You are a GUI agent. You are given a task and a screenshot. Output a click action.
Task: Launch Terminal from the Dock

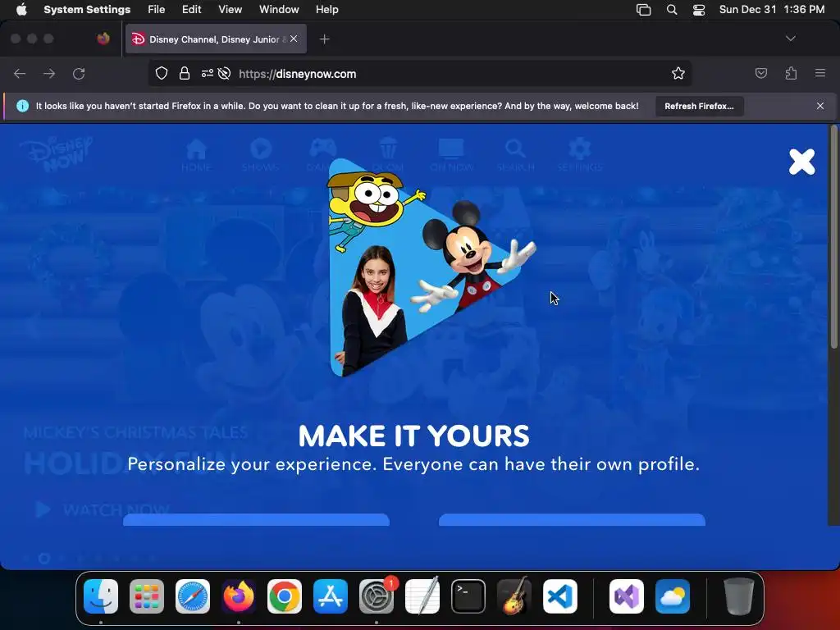pos(468,596)
